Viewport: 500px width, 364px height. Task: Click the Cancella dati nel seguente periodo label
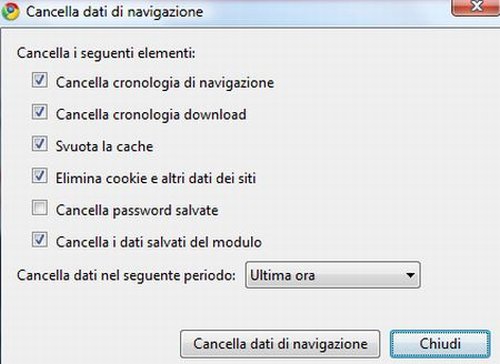point(126,276)
